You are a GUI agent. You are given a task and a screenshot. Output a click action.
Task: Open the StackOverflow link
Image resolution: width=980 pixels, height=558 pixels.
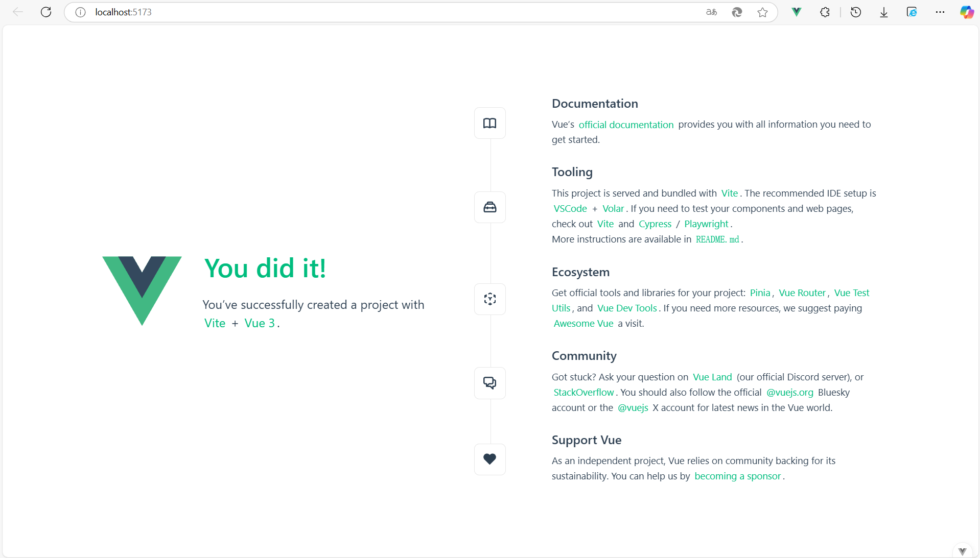pyautogui.click(x=584, y=393)
